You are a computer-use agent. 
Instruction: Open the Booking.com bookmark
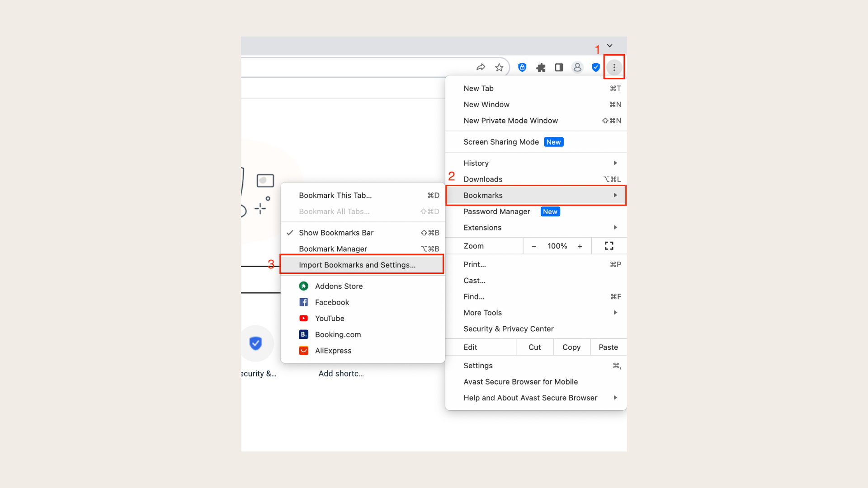pos(363,335)
